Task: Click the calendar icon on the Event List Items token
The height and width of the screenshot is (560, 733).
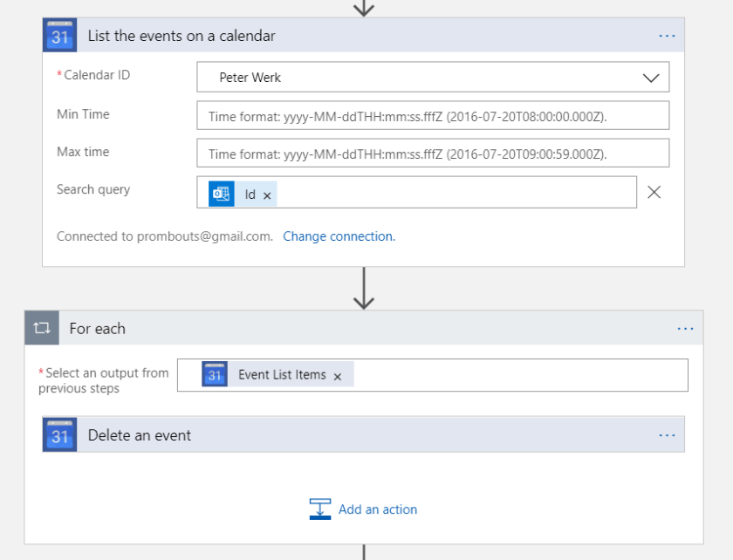Action: point(215,374)
